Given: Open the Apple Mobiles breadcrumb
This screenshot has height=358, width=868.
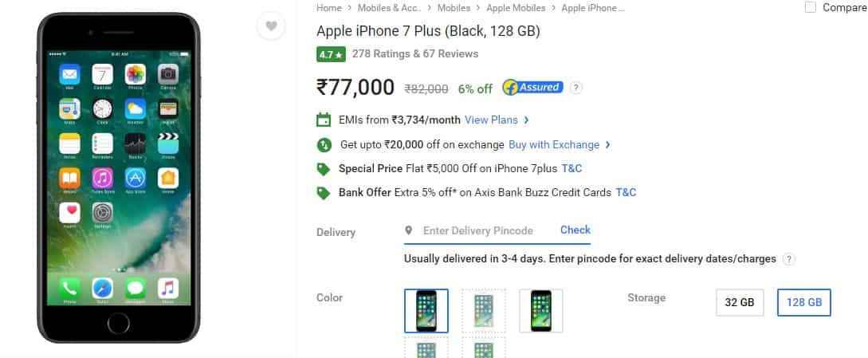Looking at the screenshot, I should (x=516, y=8).
